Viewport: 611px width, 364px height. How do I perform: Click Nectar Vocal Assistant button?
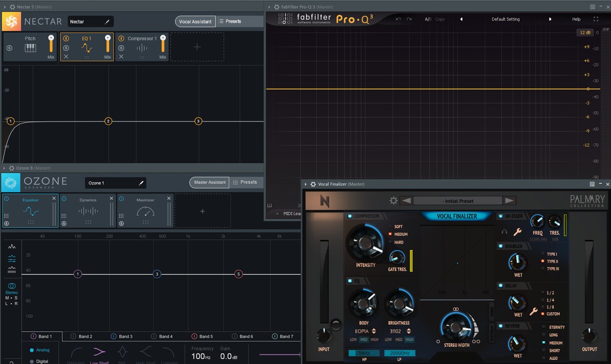(x=195, y=22)
